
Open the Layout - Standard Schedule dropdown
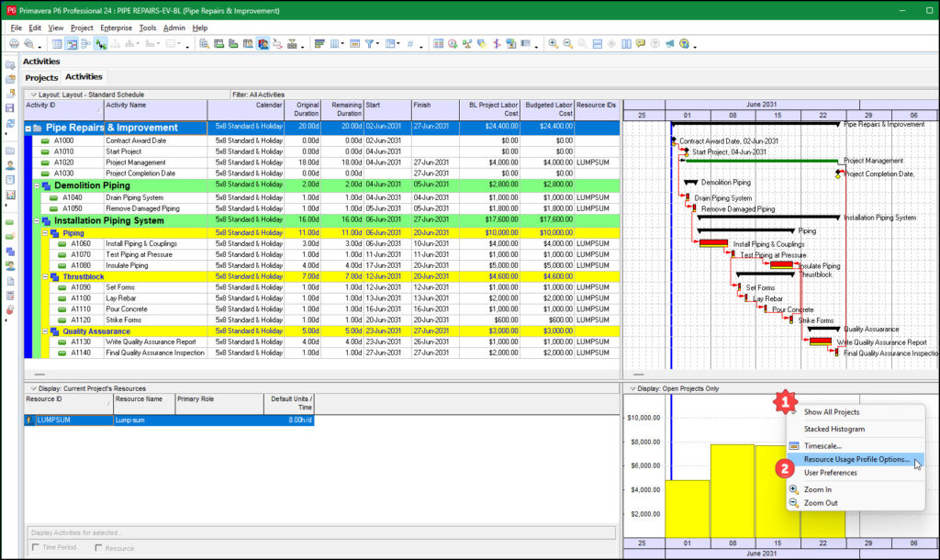34,94
